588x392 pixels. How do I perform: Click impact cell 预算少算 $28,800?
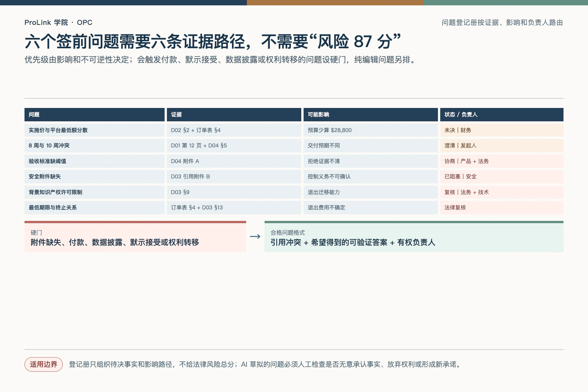click(x=371, y=130)
